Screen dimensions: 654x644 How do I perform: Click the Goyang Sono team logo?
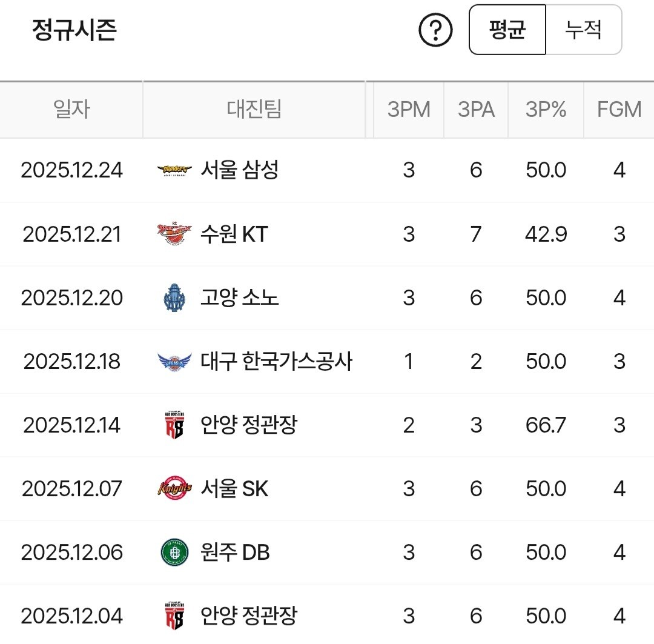click(174, 297)
